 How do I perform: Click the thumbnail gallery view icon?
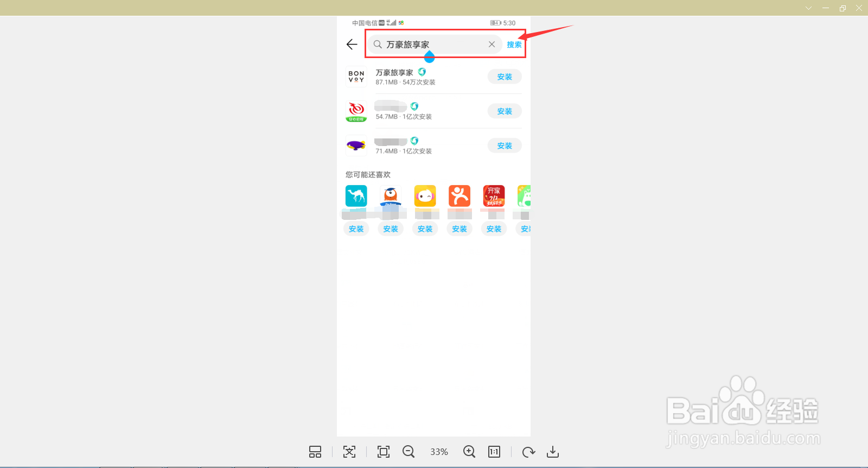[x=315, y=452]
